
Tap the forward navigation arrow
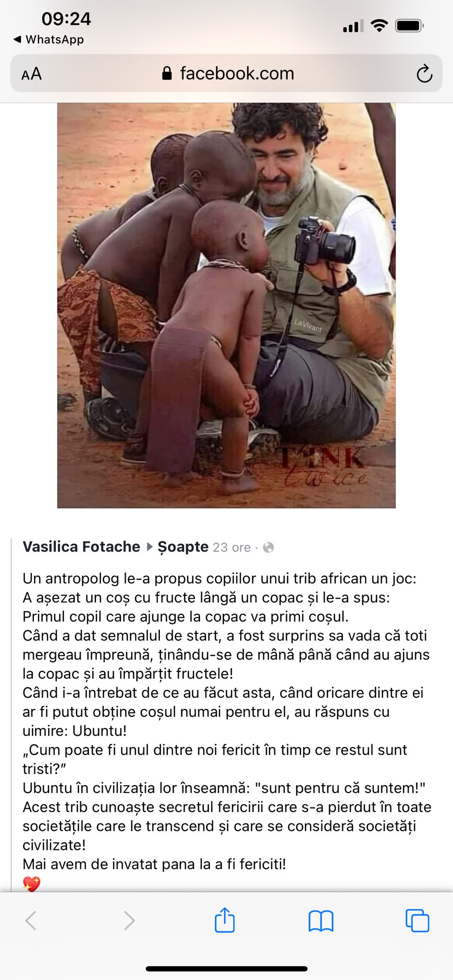129,920
